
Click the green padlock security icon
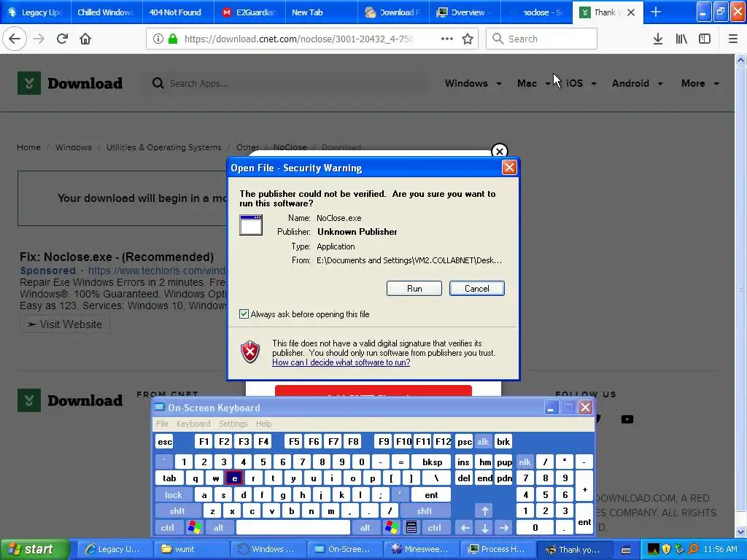coord(173,39)
